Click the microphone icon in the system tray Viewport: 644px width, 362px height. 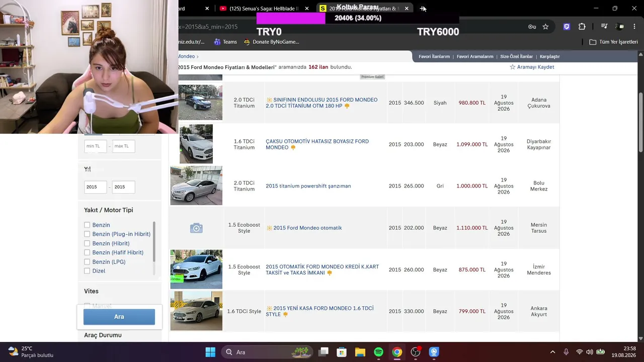566,352
